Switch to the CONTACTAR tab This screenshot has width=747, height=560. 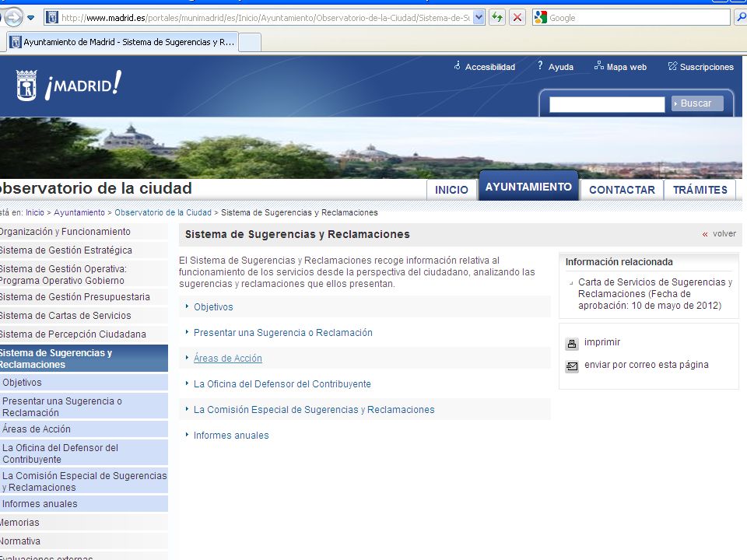(622, 190)
